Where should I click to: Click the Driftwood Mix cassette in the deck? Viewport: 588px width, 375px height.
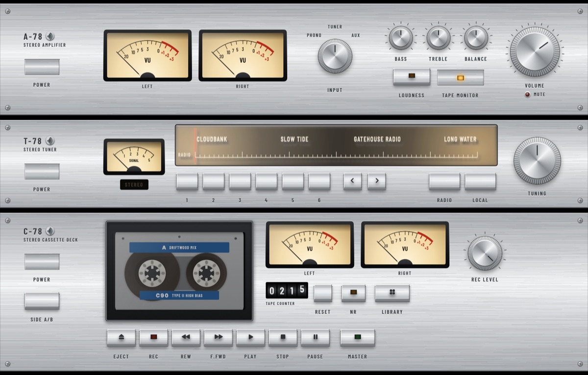(179, 271)
